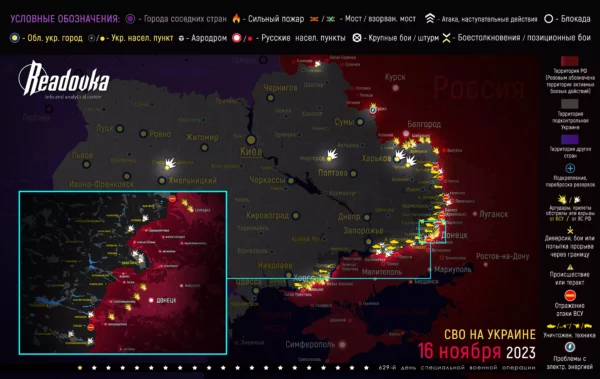
Task: Click the dark red Территория РФ swatch
Action: coord(569,62)
